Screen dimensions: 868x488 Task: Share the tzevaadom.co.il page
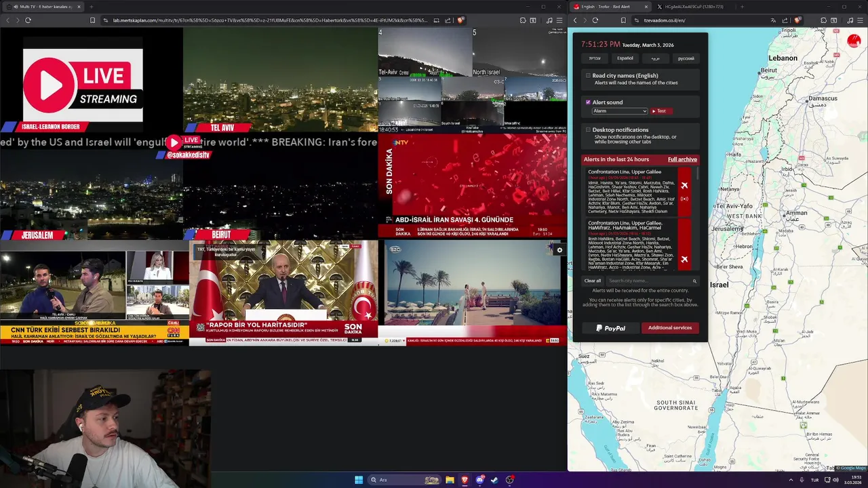[786, 20]
